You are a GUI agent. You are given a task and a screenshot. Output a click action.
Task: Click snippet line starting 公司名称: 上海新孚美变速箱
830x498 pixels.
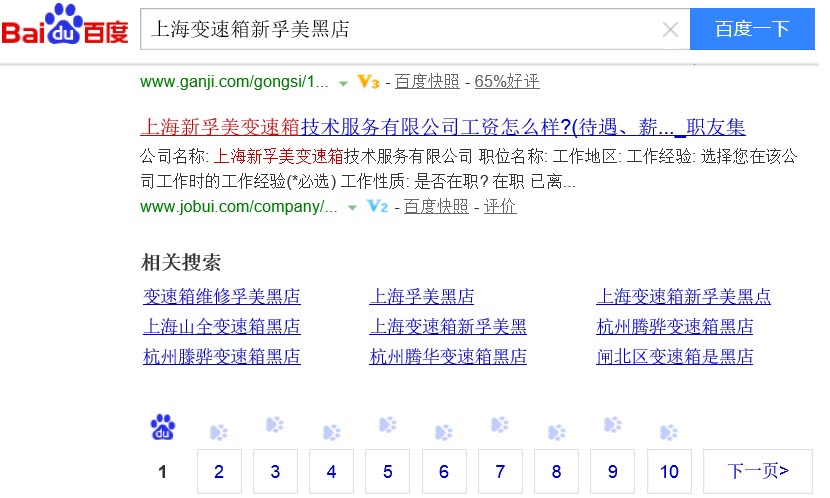tap(468, 156)
